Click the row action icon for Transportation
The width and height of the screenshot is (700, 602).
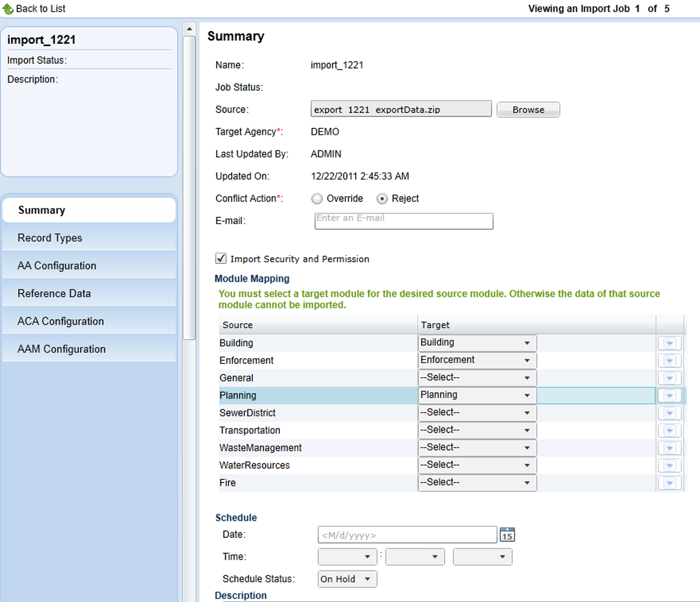tap(669, 430)
